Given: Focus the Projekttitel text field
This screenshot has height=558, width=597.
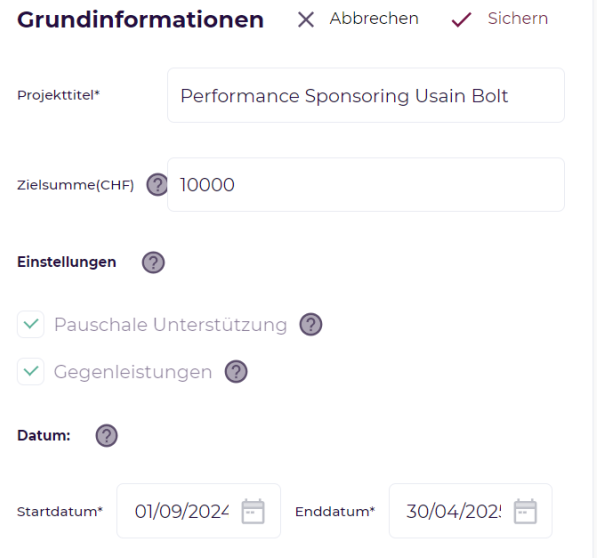Looking at the screenshot, I should tap(366, 95).
